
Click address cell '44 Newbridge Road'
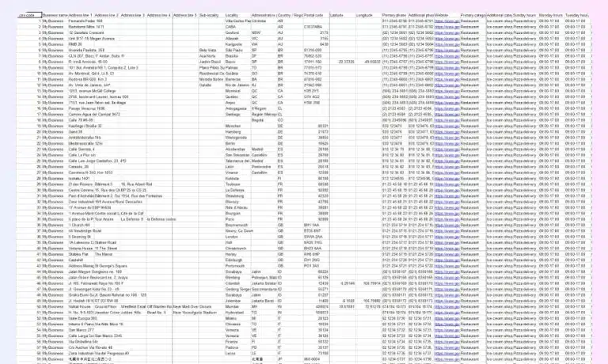point(85,230)
